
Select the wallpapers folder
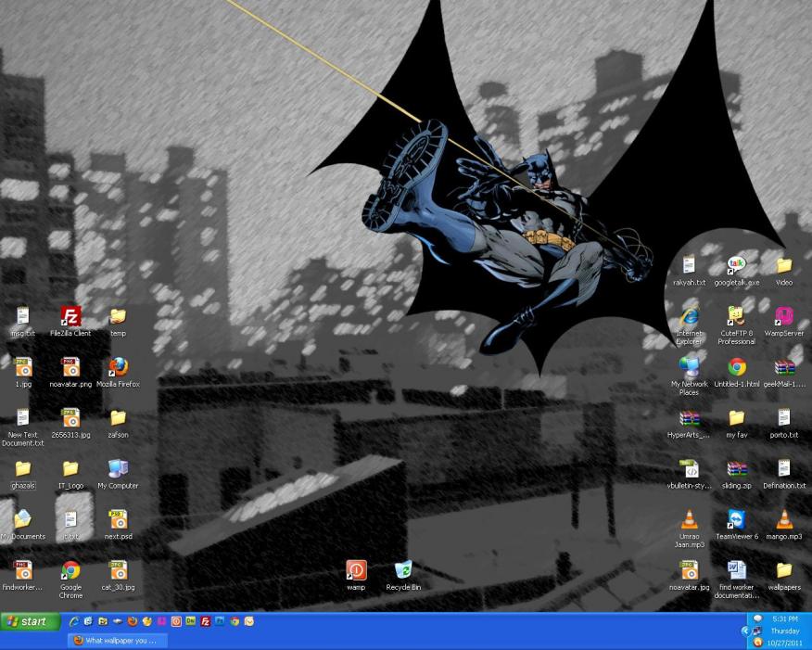pyautogui.click(x=783, y=571)
